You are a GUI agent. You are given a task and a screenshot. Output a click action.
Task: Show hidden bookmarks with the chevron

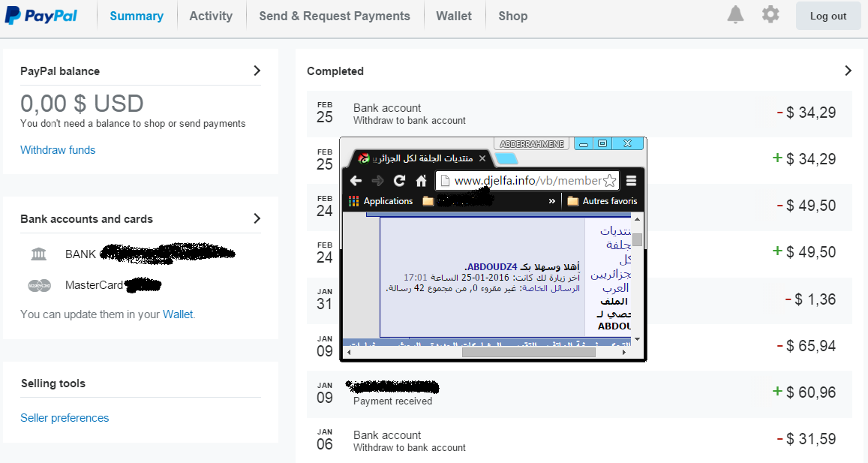(x=552, y=201)
